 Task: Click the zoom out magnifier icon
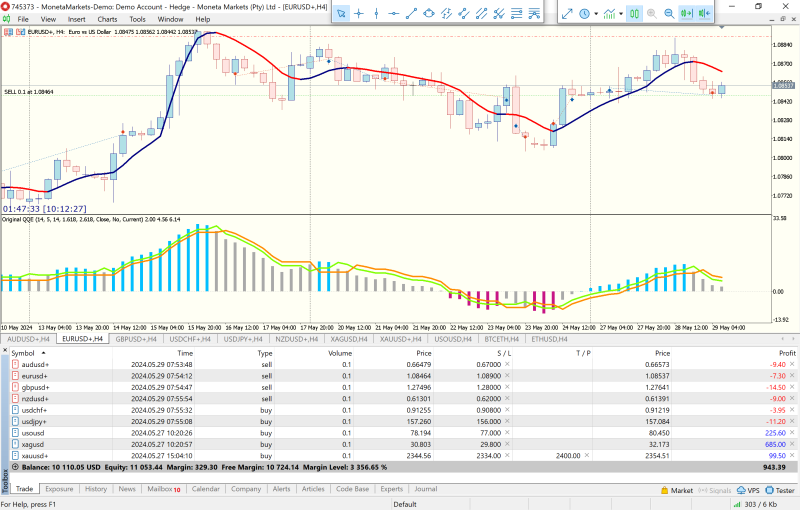click(x=669, y=13)
